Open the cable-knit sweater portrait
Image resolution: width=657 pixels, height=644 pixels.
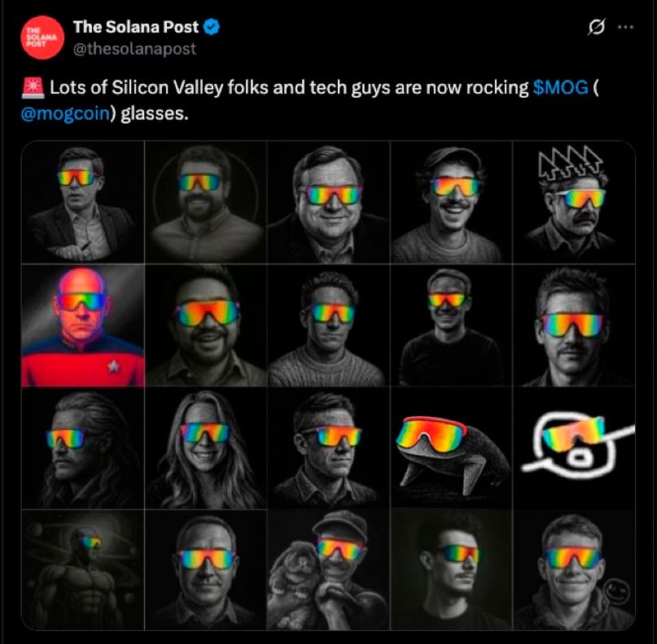[328, 325]
